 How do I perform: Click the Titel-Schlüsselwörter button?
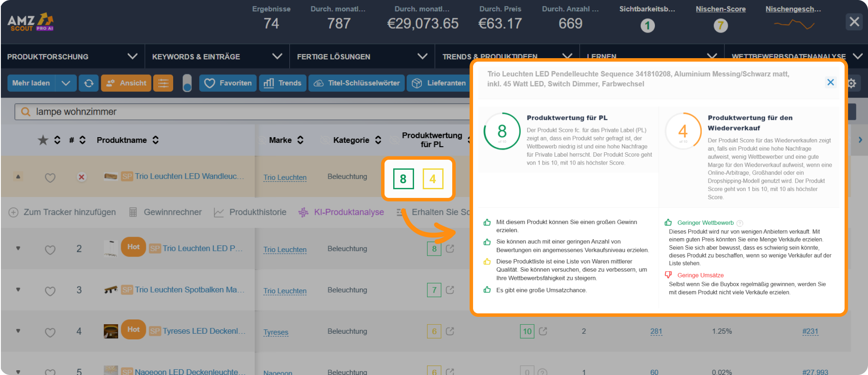(x=357, y=83)
